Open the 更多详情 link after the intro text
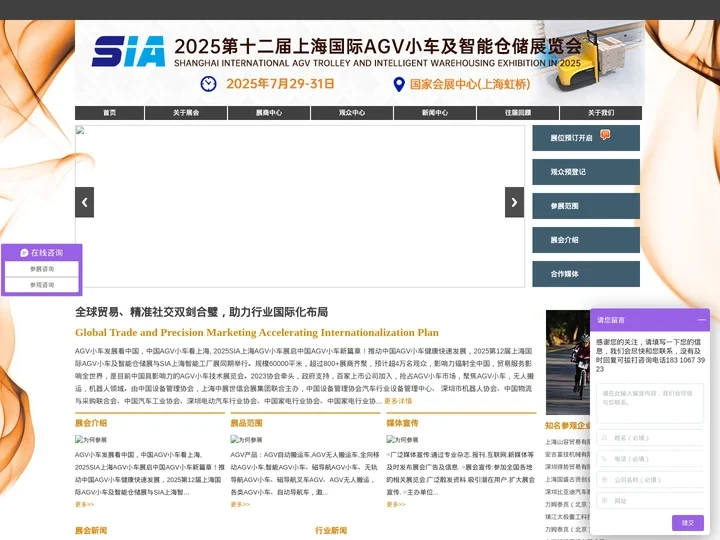 tap(398, 401)
